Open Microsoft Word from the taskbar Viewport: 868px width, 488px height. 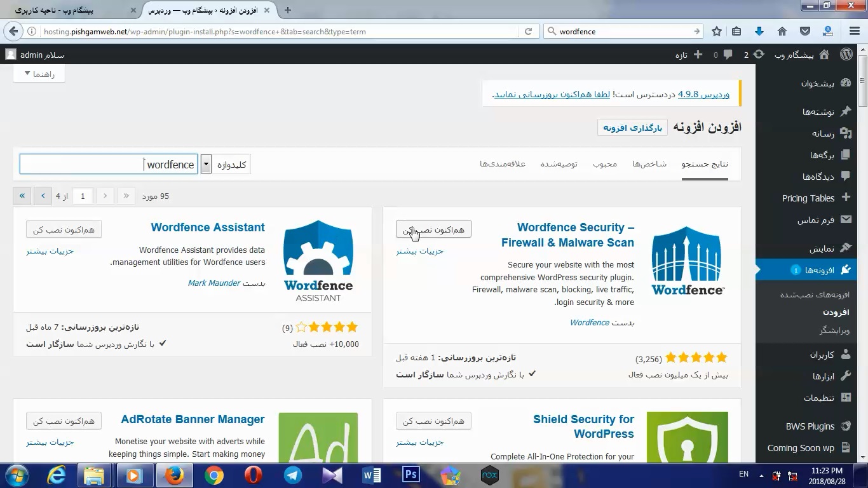click(372, 475)
